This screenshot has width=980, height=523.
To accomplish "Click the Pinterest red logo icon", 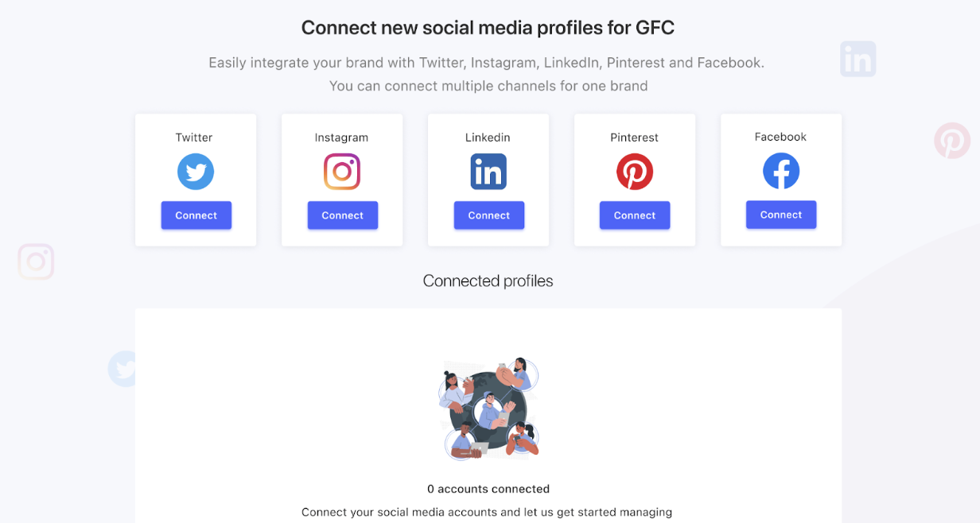I will [x=635, y=172].
